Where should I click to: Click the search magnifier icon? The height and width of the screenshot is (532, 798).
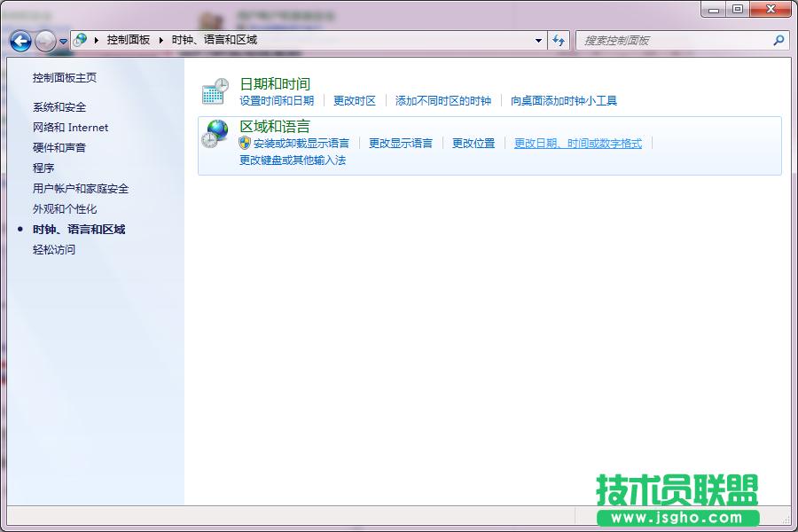click(x=777, y=41)
